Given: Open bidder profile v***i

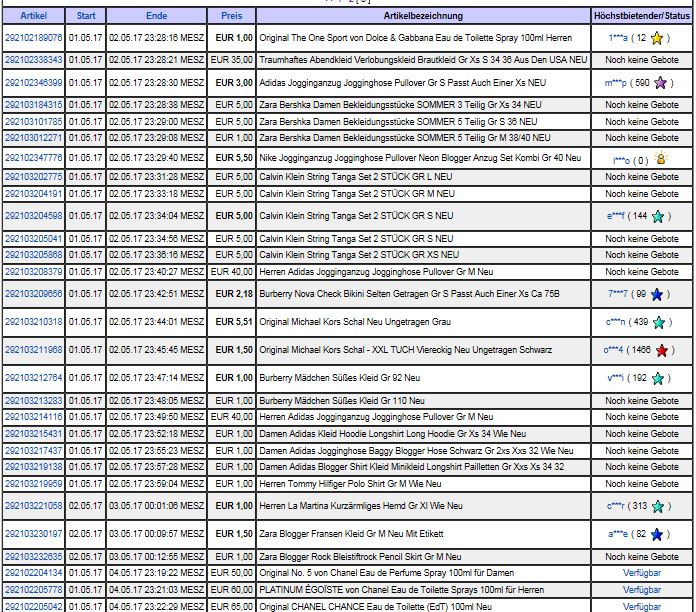Looking at the screenshot, I should coord(616,378).
